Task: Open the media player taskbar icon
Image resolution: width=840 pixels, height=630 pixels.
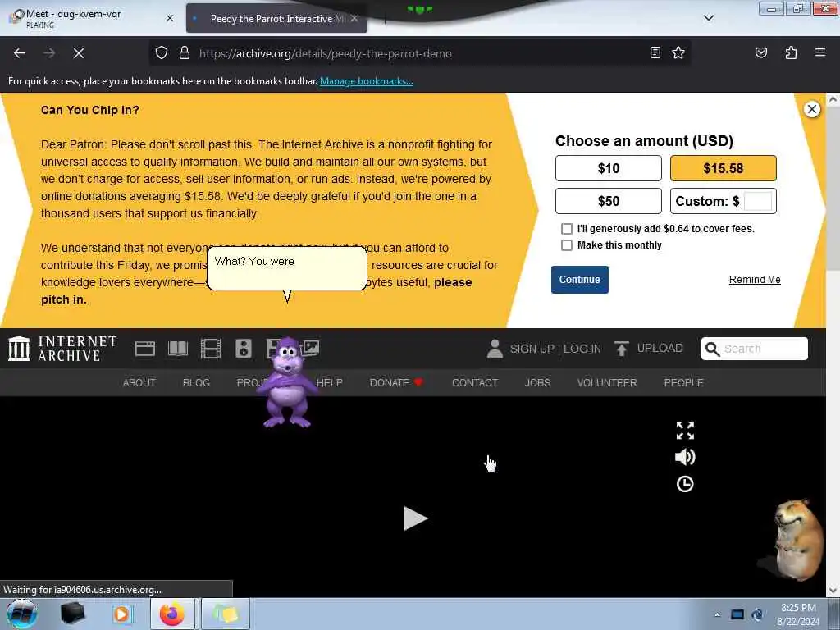Action: coord(121,614)
